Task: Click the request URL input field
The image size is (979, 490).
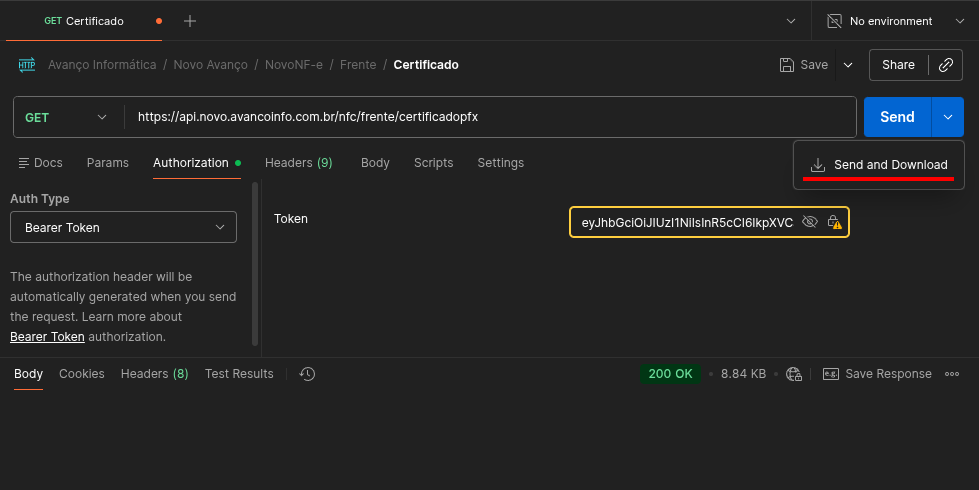Action: (490, 117)
